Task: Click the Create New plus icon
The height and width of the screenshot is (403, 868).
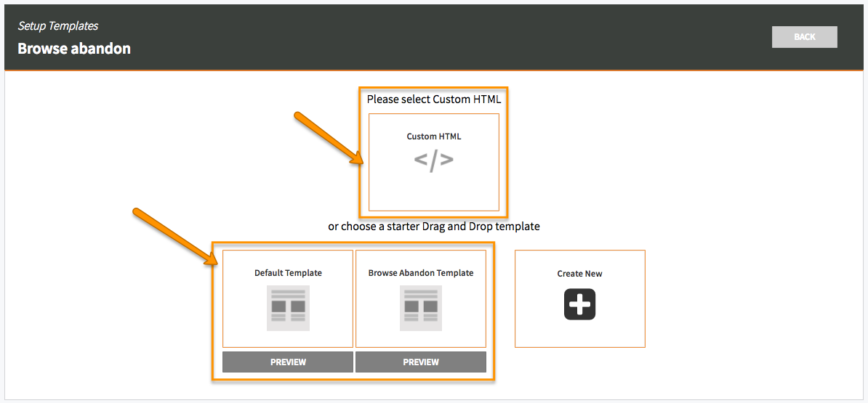Action: 579,304
